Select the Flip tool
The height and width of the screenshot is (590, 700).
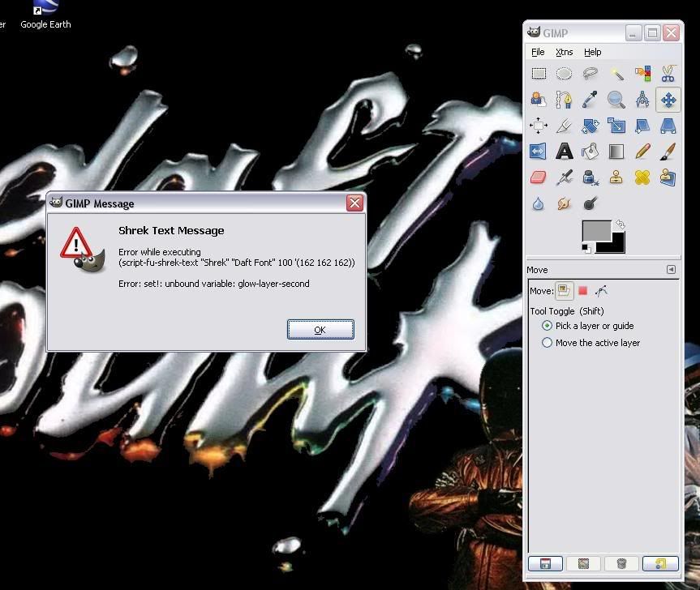point(539,152)
